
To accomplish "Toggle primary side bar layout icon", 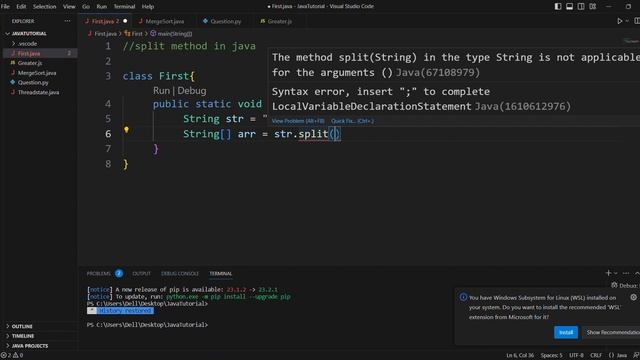I will click(558, 7).
